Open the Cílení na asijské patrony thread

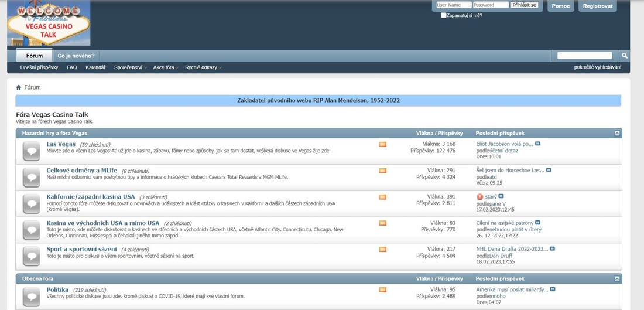[x=505, y=223]
